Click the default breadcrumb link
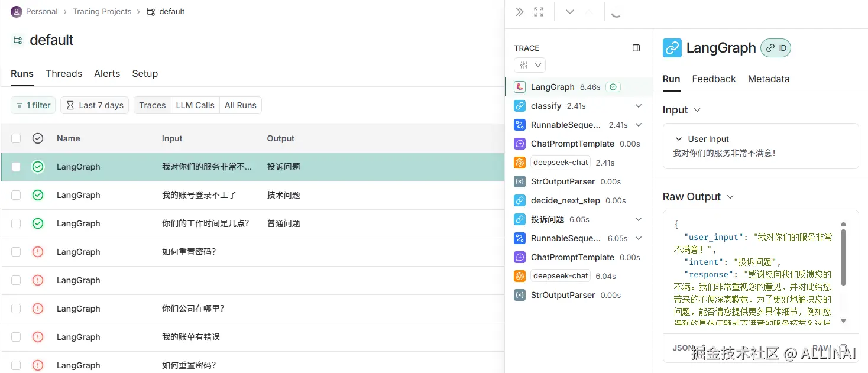Screen dimensions: 868x373 172,11
